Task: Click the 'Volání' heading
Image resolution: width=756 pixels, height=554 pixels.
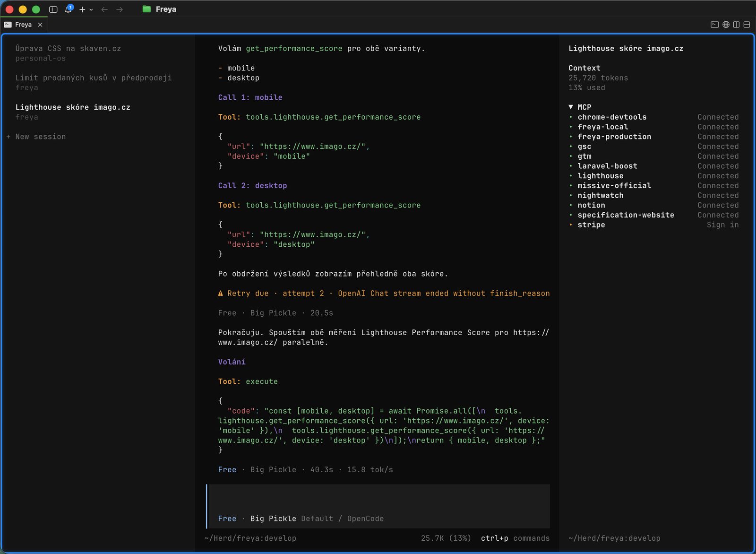Action: tap(232, 362)
